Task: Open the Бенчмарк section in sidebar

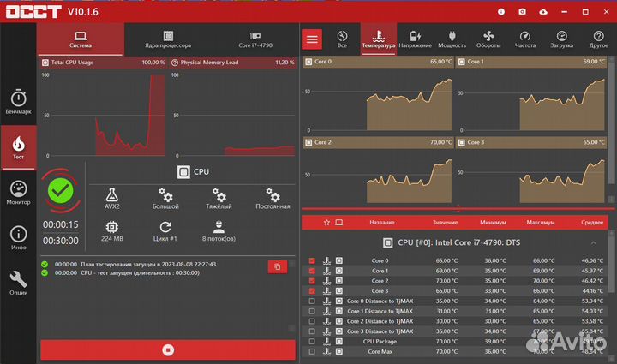Action: 19,102
